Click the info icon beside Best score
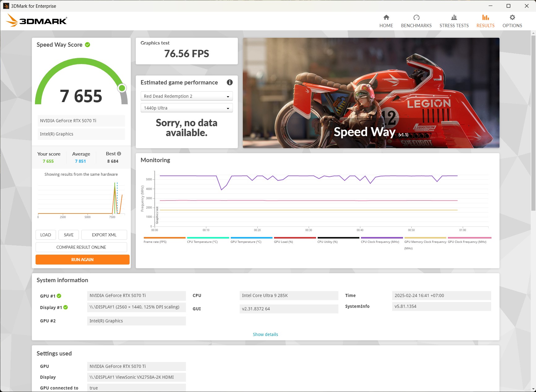Screen dimensions: 536x392 pos(119,154)
